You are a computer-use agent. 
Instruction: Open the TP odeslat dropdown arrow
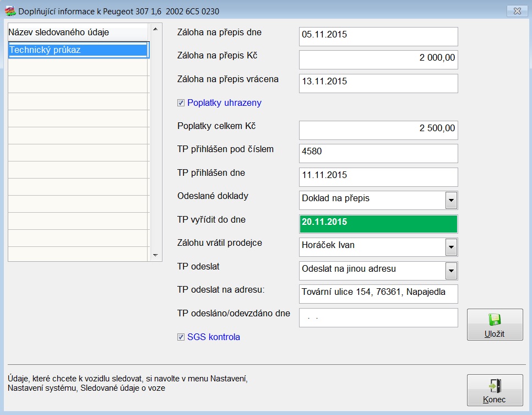451,271
